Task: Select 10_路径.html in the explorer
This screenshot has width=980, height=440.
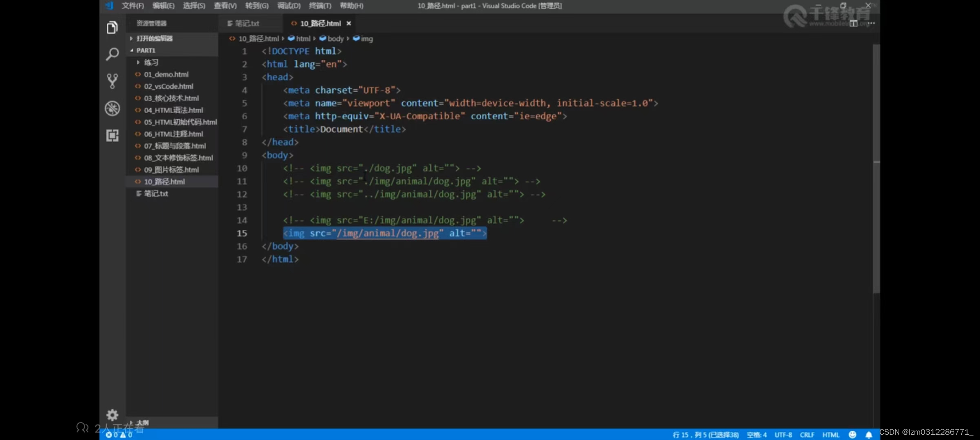Action: coord(172,182)
